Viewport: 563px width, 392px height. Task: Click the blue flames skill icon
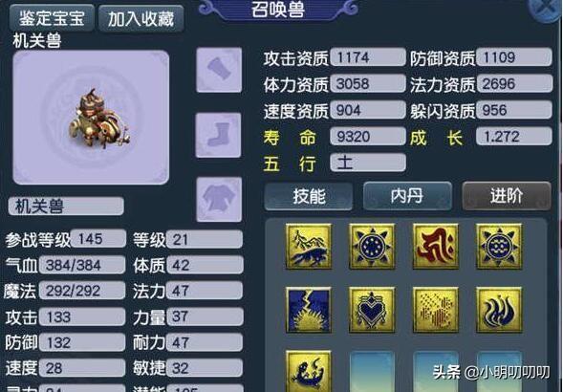[x=499, y=310]
